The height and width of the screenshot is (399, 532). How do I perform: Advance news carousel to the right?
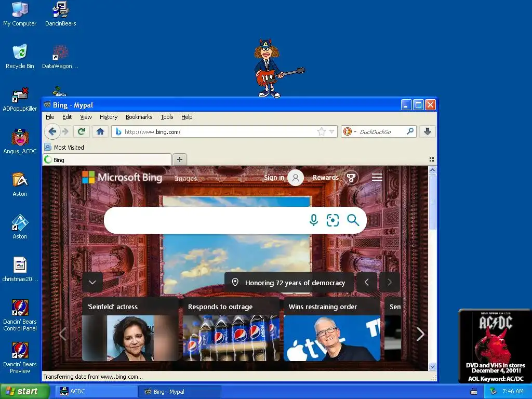(x=420, y=334)
